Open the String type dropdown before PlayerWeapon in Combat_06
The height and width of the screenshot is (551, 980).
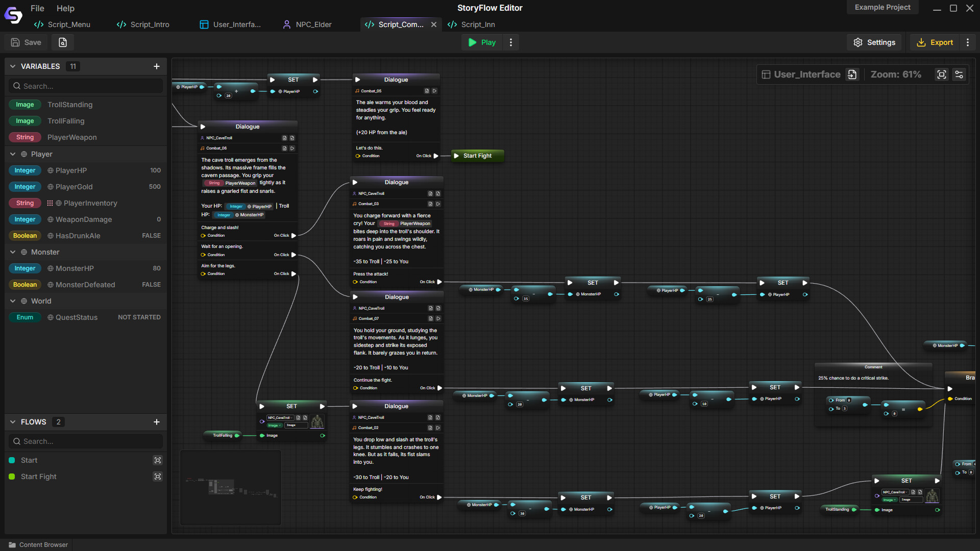[x=214, y=183]
